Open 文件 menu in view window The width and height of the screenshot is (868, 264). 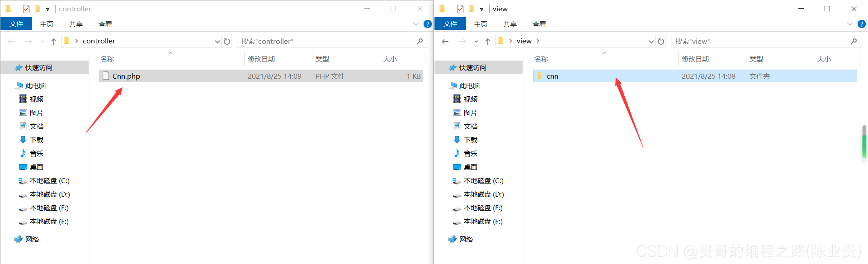coord(450,24)
